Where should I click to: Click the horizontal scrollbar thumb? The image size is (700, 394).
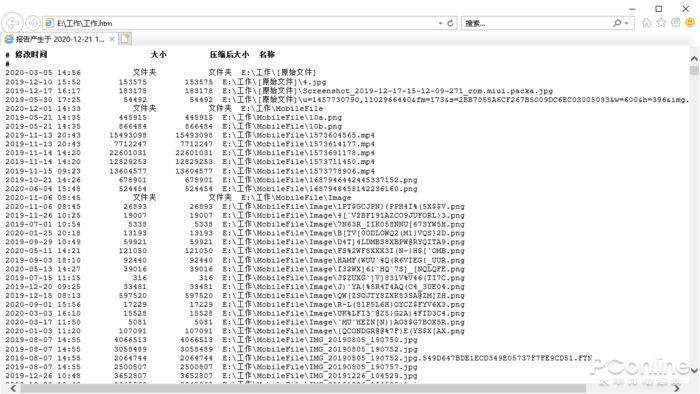click(303, 389)
